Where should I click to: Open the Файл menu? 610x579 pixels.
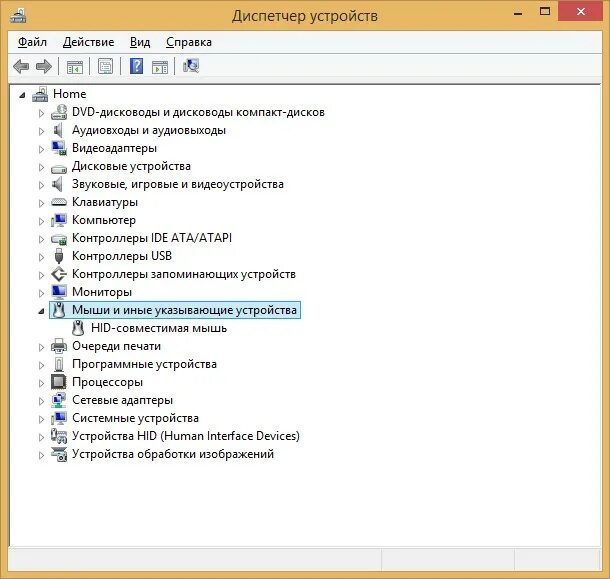pos(32,42)
